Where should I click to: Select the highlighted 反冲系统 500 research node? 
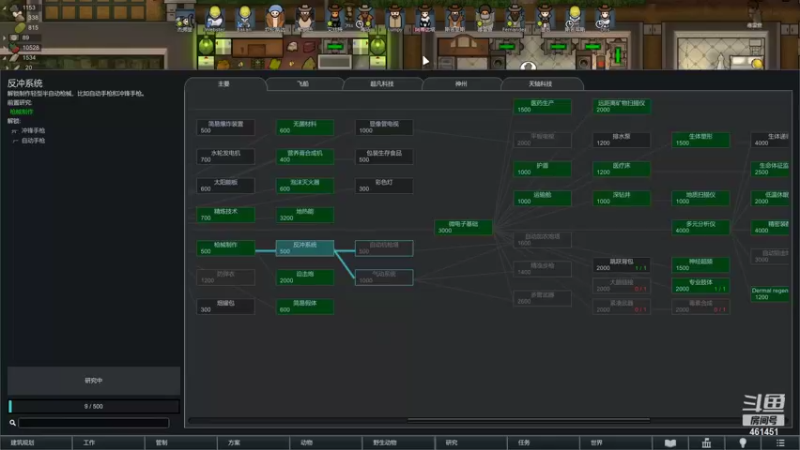coord(305,248)
